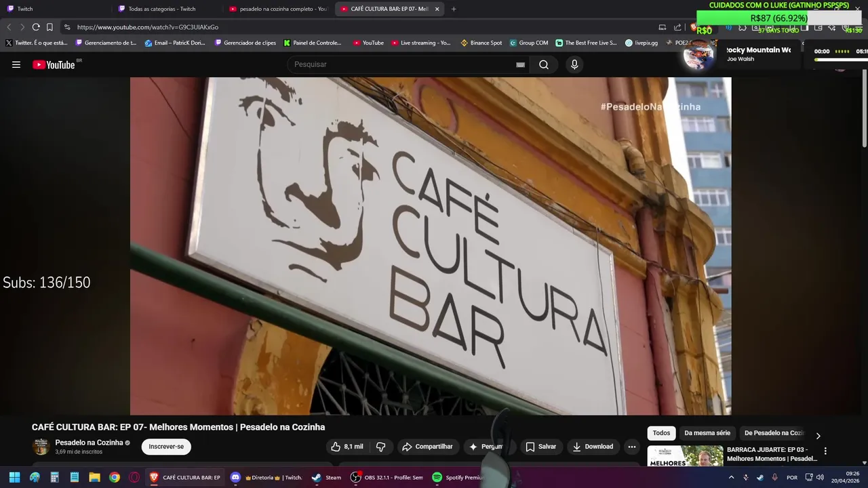This screenshot has height=488, width=868.
Task: Open the Live streaming - Yo... bookmark
Action: click(420, 43)
